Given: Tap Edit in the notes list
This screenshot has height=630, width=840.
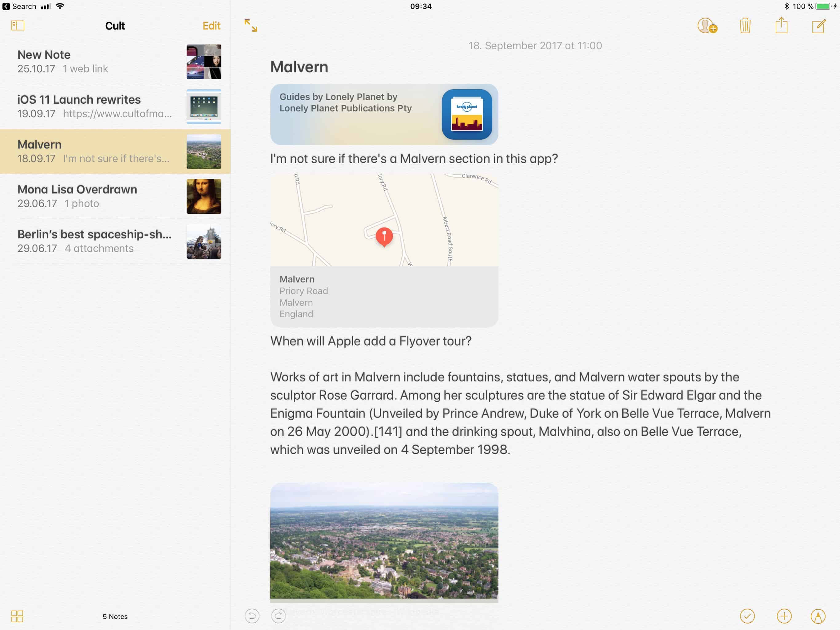Looking at the screenshot, I should (x=211, y=26).
